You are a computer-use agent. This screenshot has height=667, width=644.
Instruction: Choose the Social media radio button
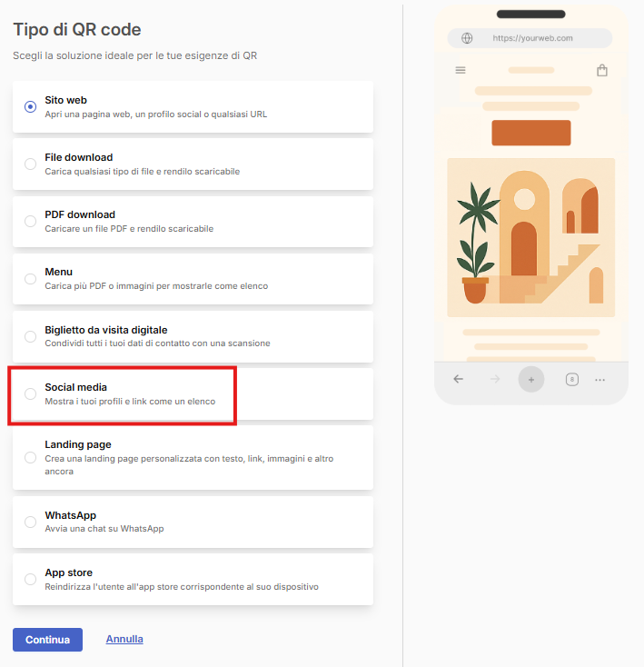pyautogui.click(x=30, y=393)
